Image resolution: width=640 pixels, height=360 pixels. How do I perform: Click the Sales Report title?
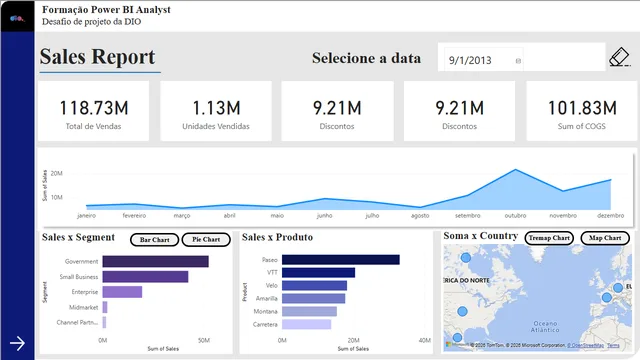coord(98,56)
